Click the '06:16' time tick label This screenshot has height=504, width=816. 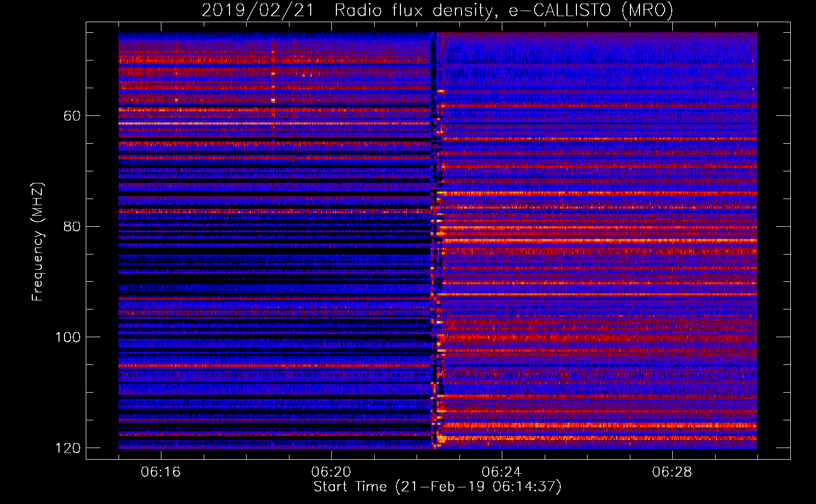[161, 472]
